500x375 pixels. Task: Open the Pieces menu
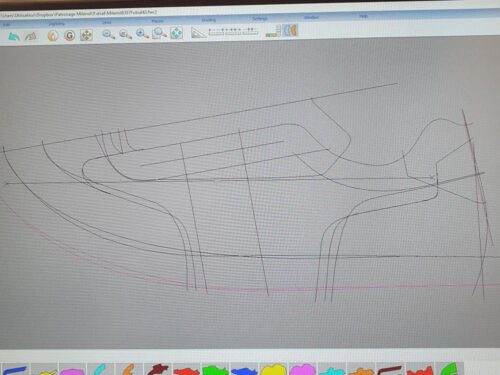pos(157,21)
